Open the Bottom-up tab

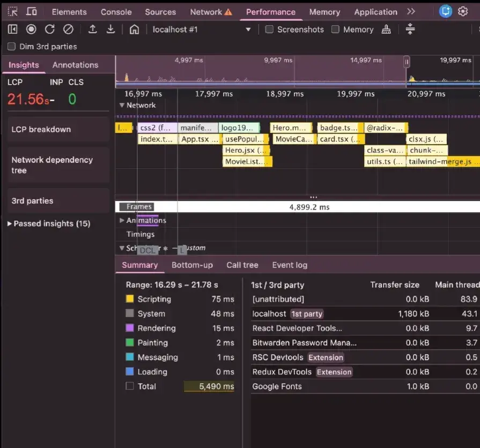tap(192, 265)
